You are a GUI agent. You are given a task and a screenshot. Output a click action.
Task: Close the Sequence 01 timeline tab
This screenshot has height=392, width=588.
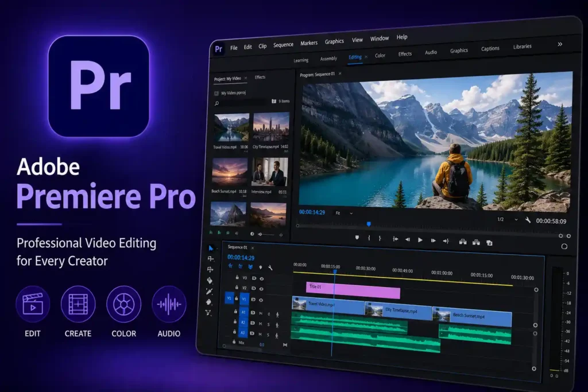point(253,248)
